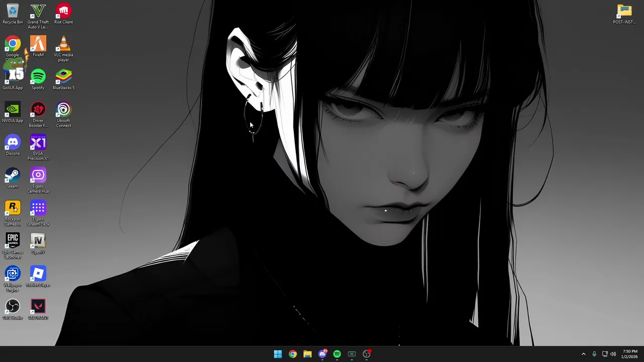644x362 pixels.
Task: Click the microphone tray icon
Action: click(594, 354)
